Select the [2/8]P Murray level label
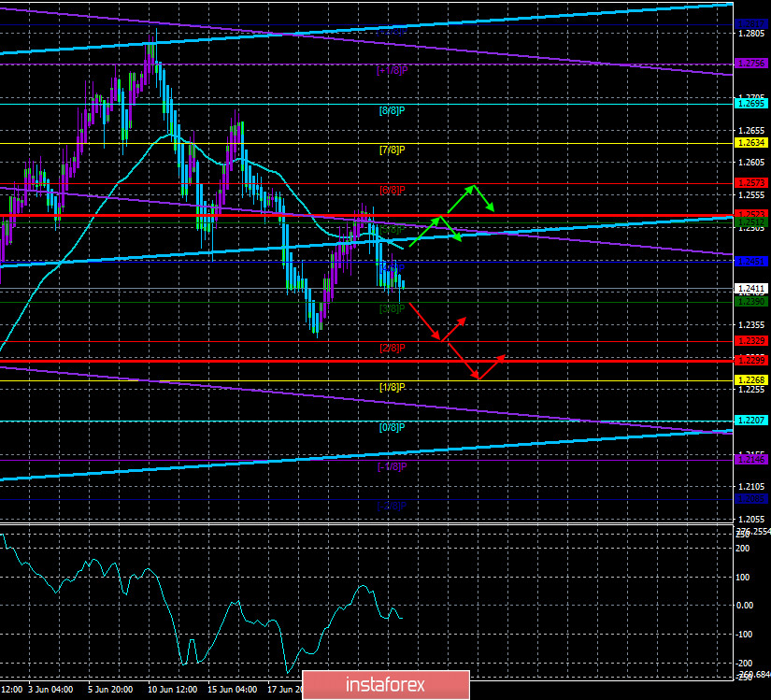 [x=393, y=348]
